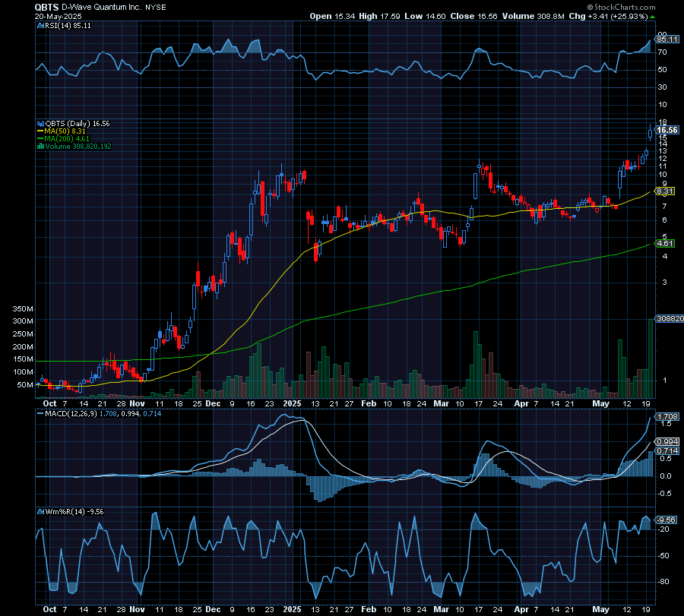
Task: Select the Wm%R indicator icon at the bottom
Action: pos(40,511)
